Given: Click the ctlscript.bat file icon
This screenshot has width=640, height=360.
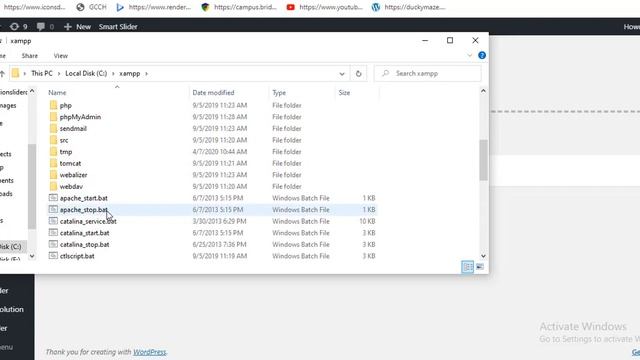Looking at the screenshot, I should point(53,256).
